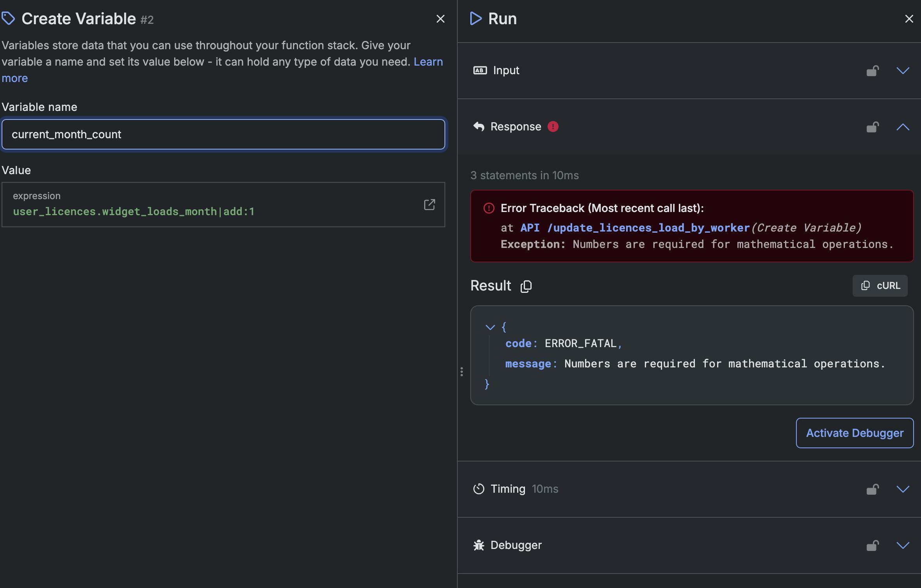Click the Debugger bug icon

[478, 545]
